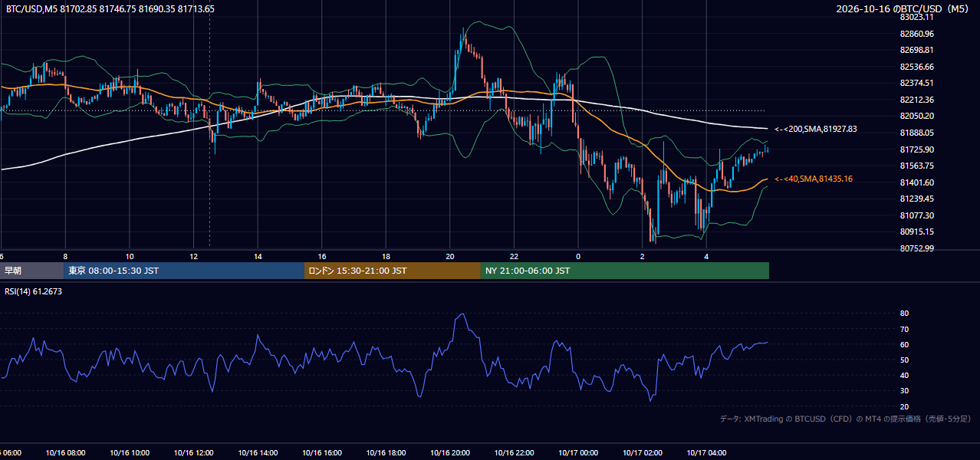Click price axis value 82536.66
This screenshot has height=460, width=980.
coord(917,67)
